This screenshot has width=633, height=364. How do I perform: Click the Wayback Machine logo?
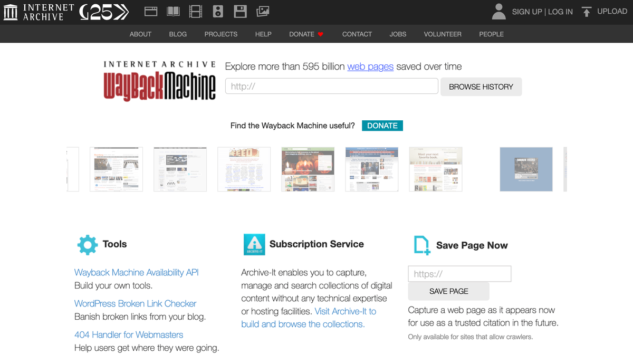[160, 81]
